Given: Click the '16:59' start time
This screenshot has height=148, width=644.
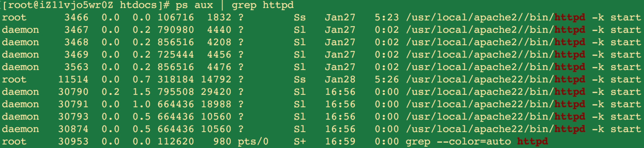Looking at the screenshot, I should pos(340,142).
